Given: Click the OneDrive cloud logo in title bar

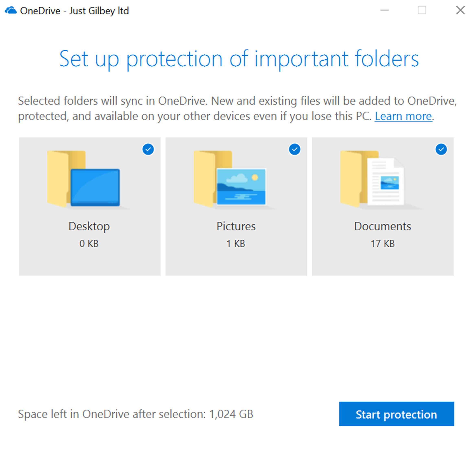Looking at the screenshot, I should coord(11,11).
